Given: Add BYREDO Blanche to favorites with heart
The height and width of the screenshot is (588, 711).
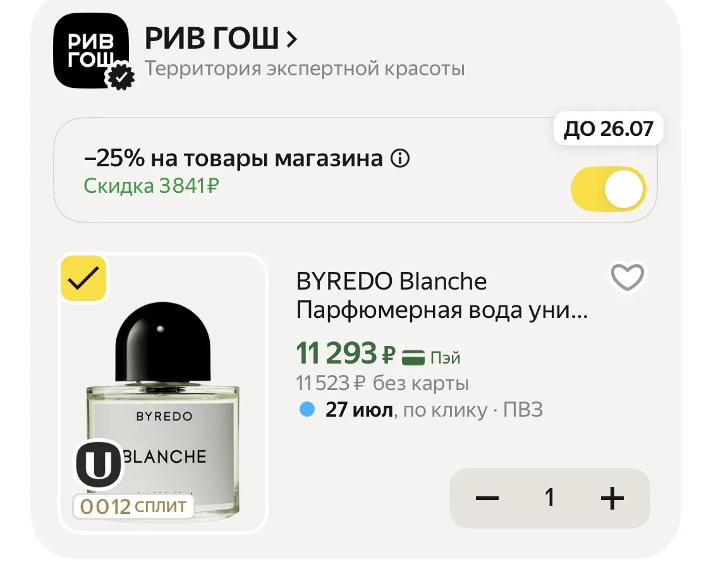Looking at the screenshot, I should pos(628,277).
